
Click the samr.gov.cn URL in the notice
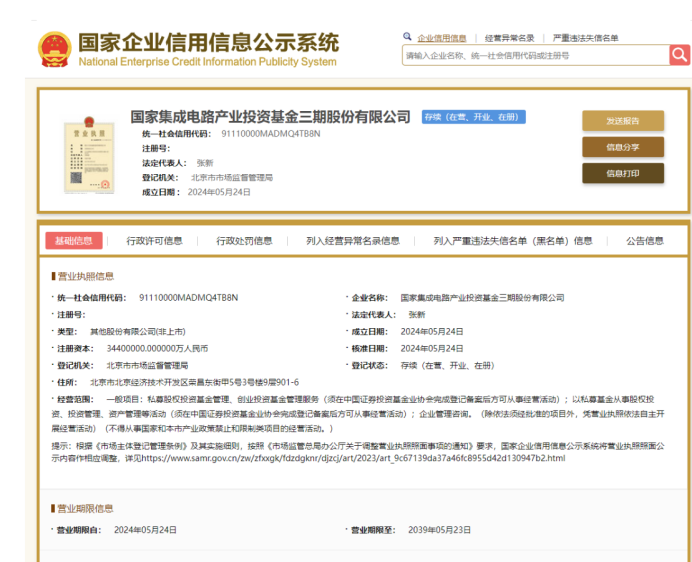pyautogui.click(x=353, y=458)
